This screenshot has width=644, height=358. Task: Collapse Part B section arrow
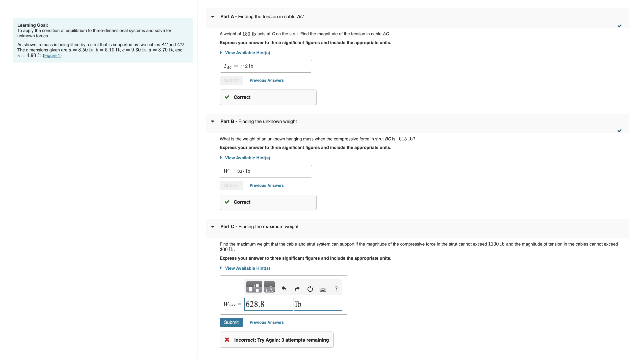213,122
